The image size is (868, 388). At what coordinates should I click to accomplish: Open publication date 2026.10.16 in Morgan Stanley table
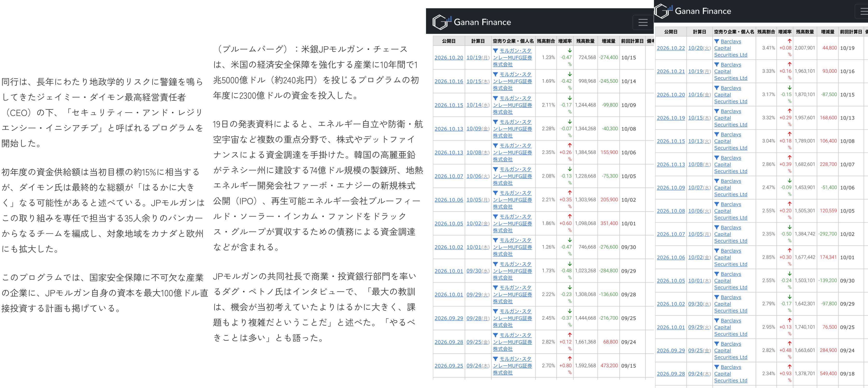pos(449,81)
